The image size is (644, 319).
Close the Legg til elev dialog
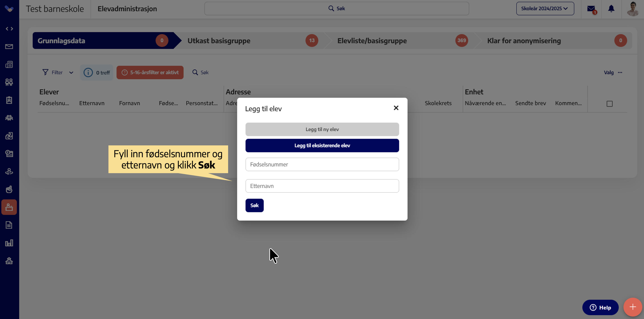396,108
